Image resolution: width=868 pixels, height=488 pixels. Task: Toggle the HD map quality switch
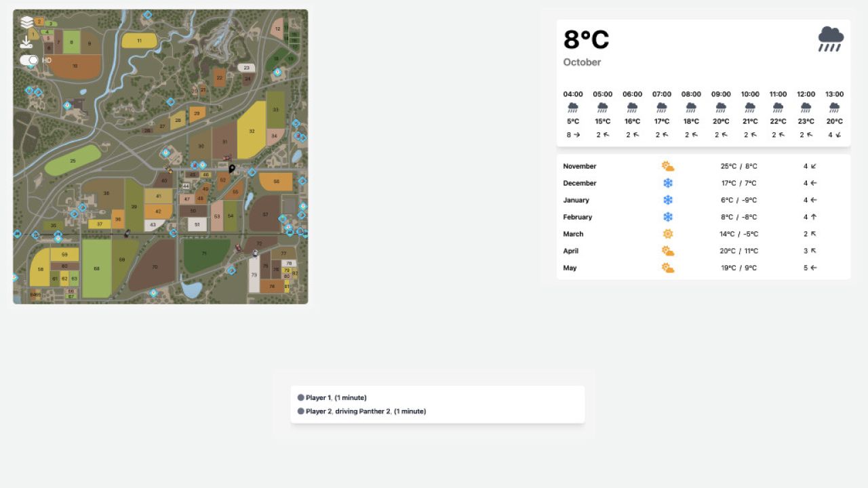pyautogui.click(x=28, y=60)
